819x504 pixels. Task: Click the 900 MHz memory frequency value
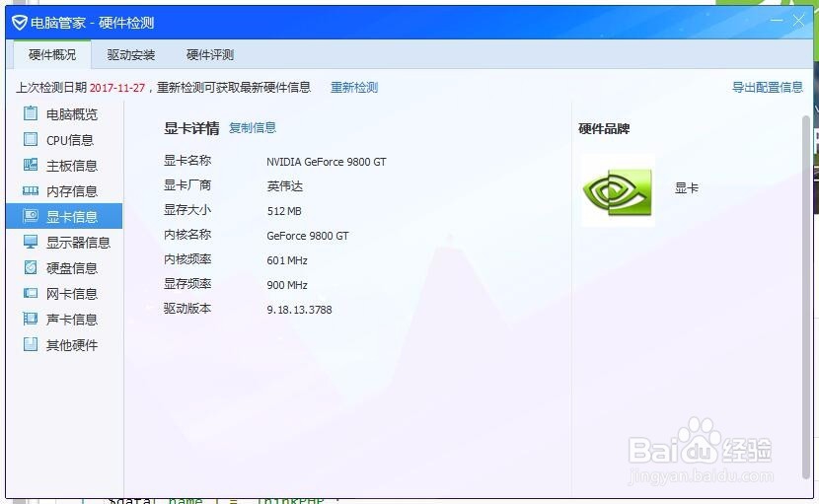click(287, 285)
